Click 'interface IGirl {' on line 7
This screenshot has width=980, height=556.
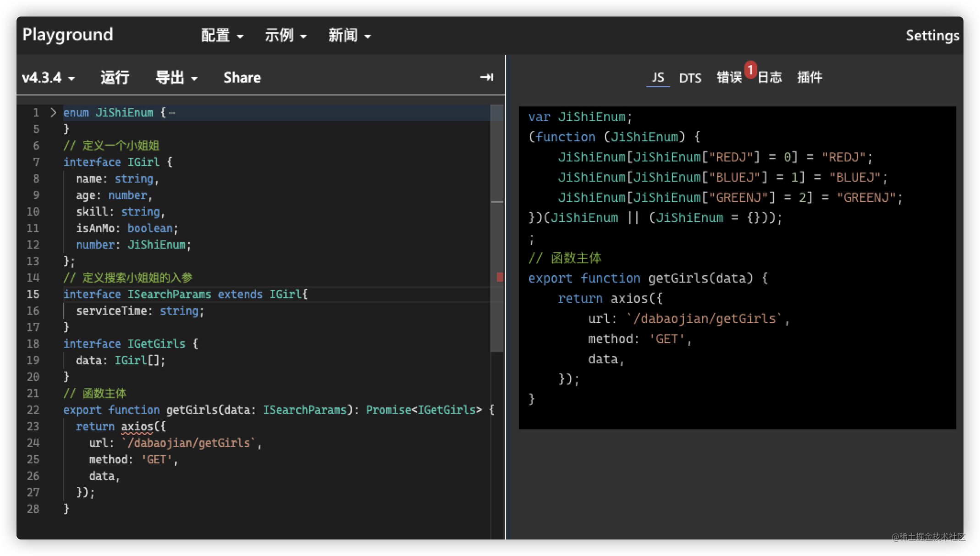point(118,162)
